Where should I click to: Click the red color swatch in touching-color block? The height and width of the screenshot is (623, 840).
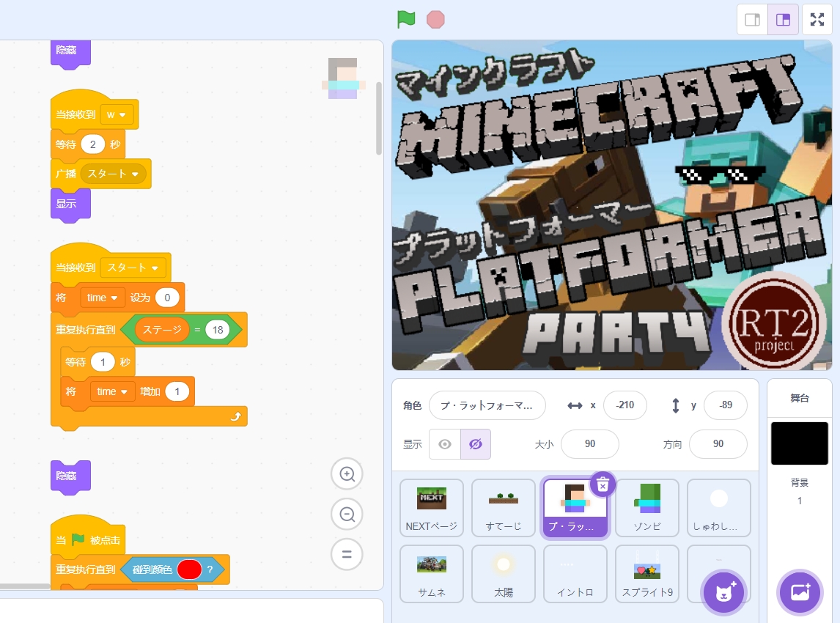(x=189, y=569)
